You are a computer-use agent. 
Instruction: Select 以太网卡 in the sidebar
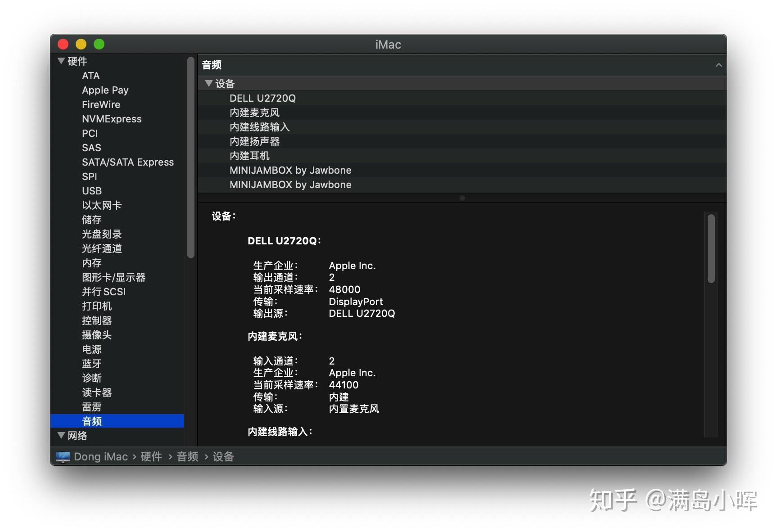[102, 205]
